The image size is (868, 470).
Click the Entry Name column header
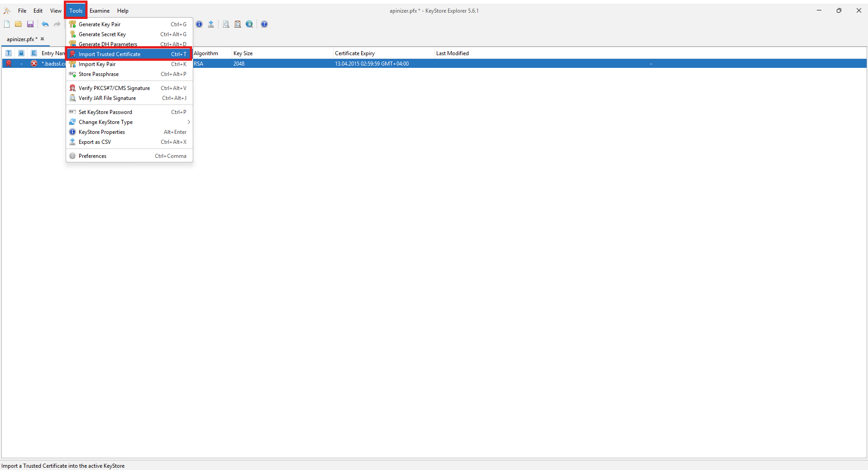click(x=53, y=53)
